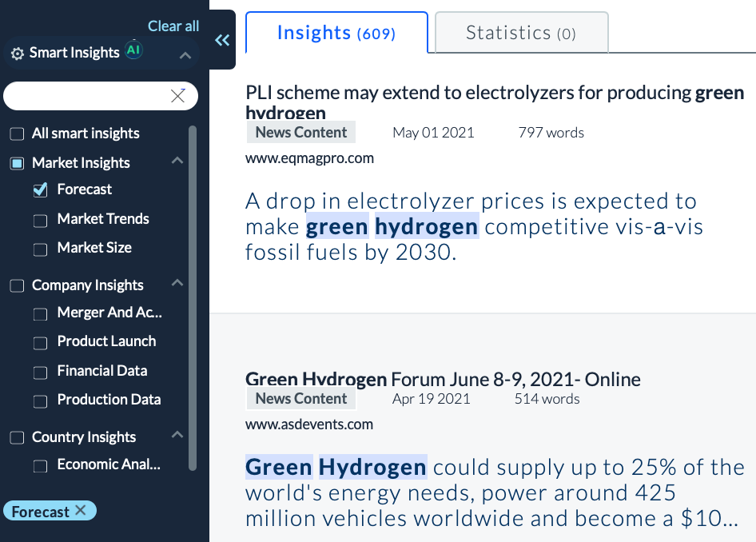Select the Insights tab
The width and height of the screenshot is (756, 542).
[x=336, y=33]
